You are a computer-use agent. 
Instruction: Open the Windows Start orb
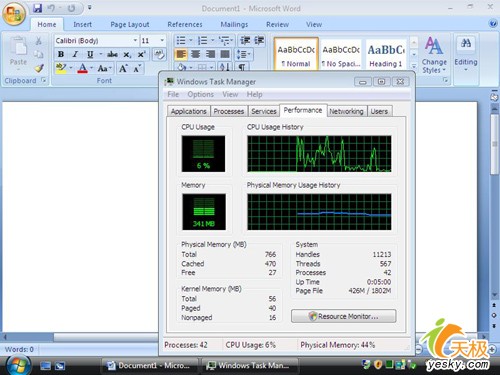pos(17,365)
